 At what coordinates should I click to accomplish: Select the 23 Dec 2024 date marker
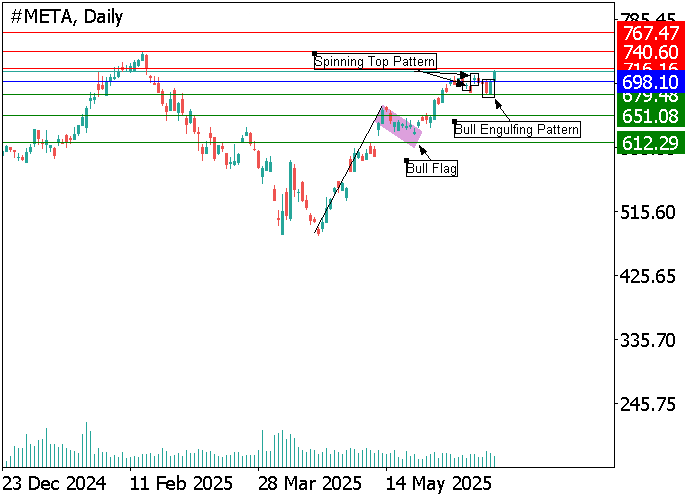55,483
